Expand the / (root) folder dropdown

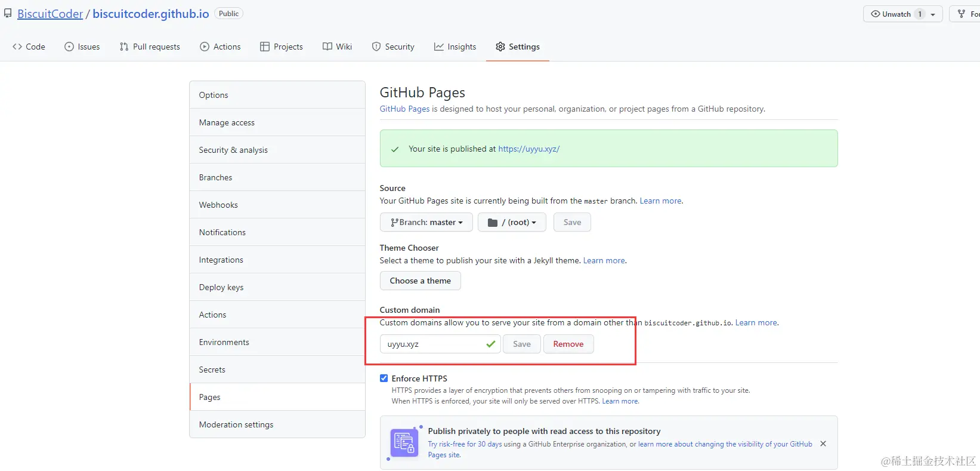(x=511, y=222)
